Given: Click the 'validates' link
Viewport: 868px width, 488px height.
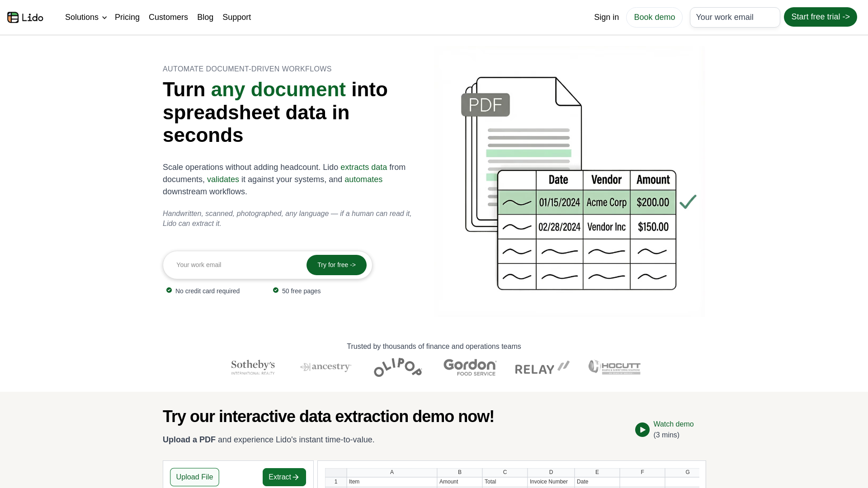Looking at the screenshot, I should pos(223,179).
